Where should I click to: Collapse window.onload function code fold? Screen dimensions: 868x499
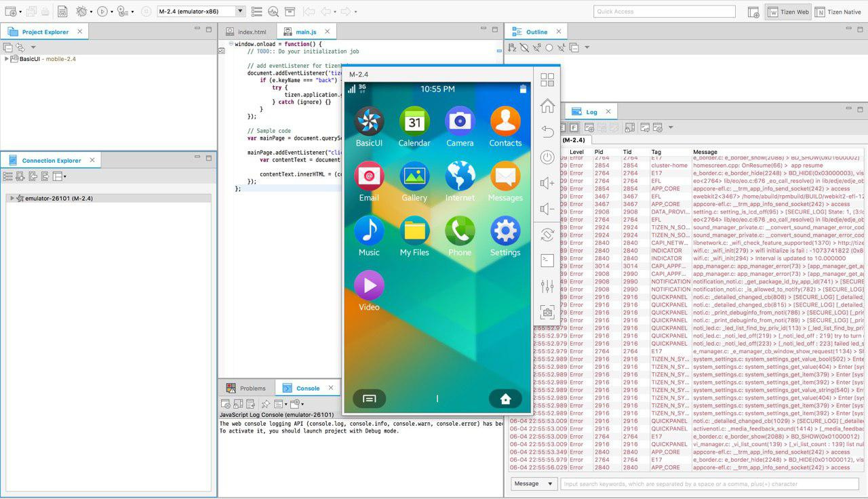(x=231, y=44)
